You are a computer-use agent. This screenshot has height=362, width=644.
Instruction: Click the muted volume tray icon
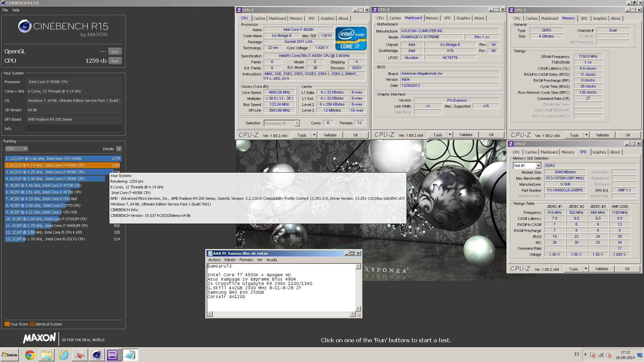[609, 355]
